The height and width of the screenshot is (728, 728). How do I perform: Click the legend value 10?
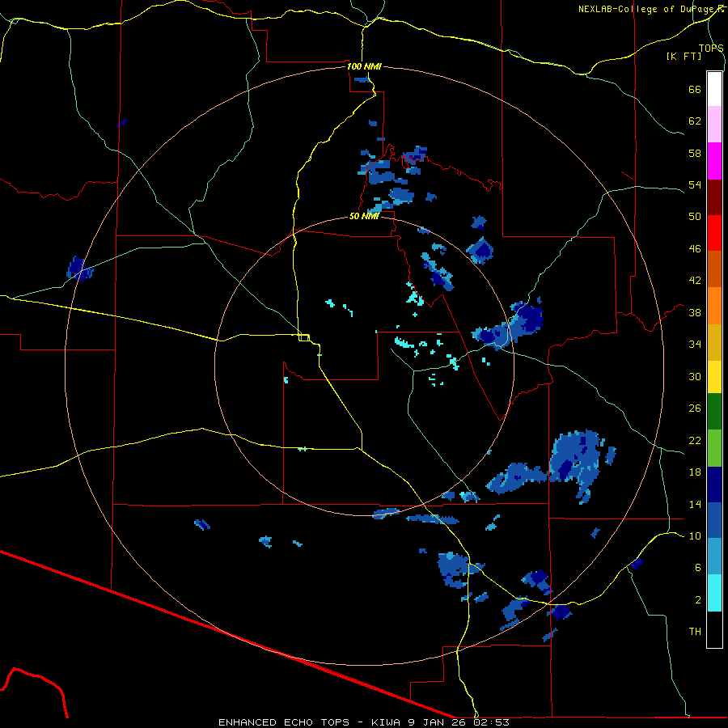[x=695, y=535]
